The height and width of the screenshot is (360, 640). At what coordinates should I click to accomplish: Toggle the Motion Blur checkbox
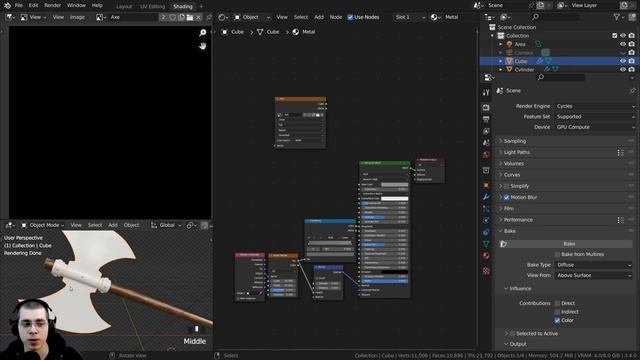[x=507, y=197]
